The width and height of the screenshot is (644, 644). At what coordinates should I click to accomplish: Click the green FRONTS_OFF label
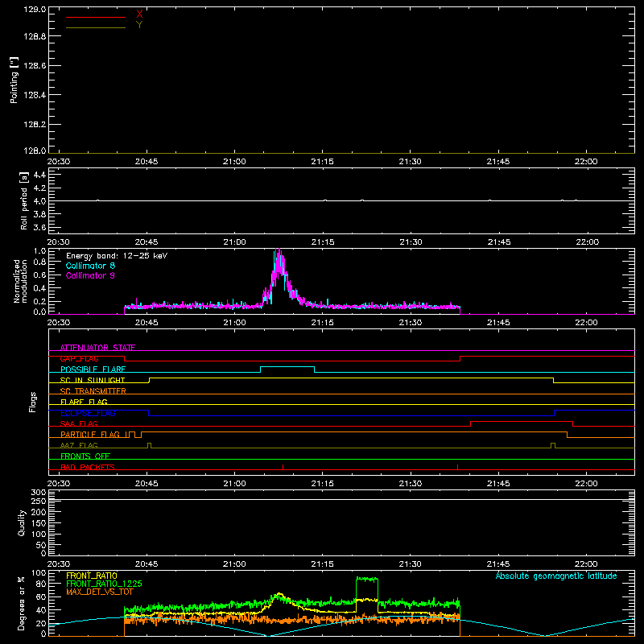(85, 456)
